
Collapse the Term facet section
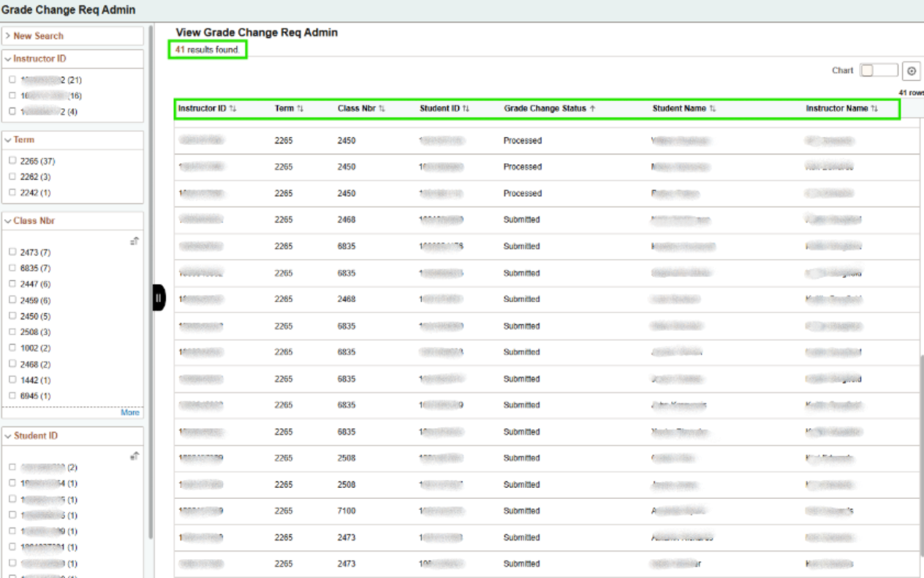(x=19, y=140)
